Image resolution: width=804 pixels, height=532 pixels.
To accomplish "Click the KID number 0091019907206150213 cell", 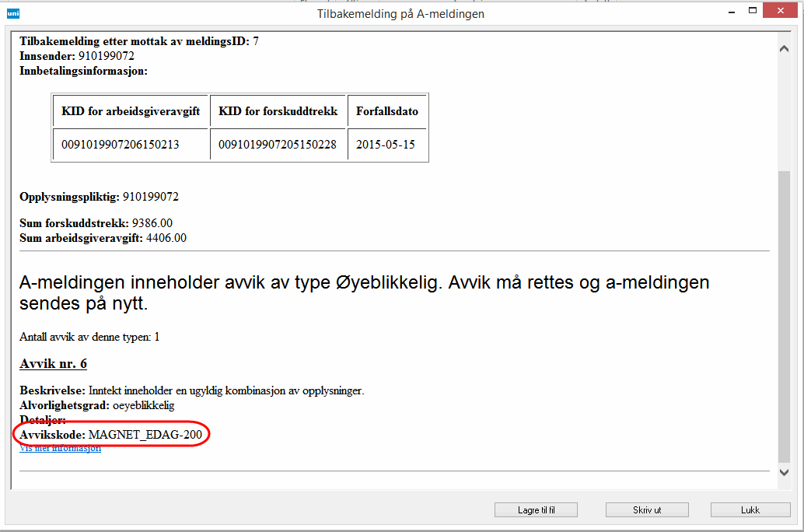I will [121, 145].
